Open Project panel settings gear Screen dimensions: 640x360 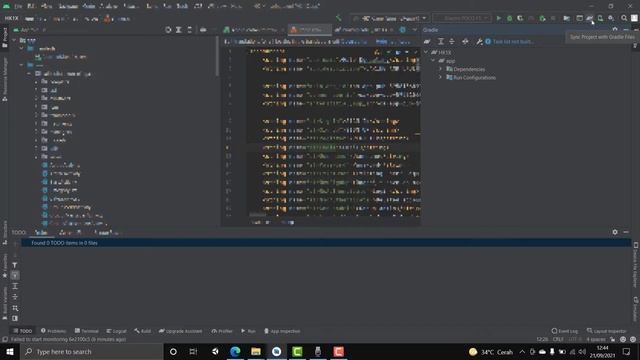point(203,30)
